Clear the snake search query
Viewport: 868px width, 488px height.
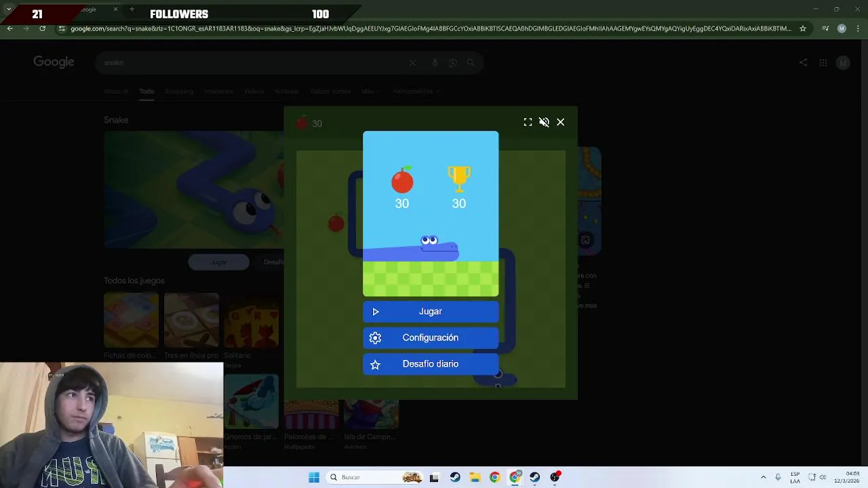[412, 63]
